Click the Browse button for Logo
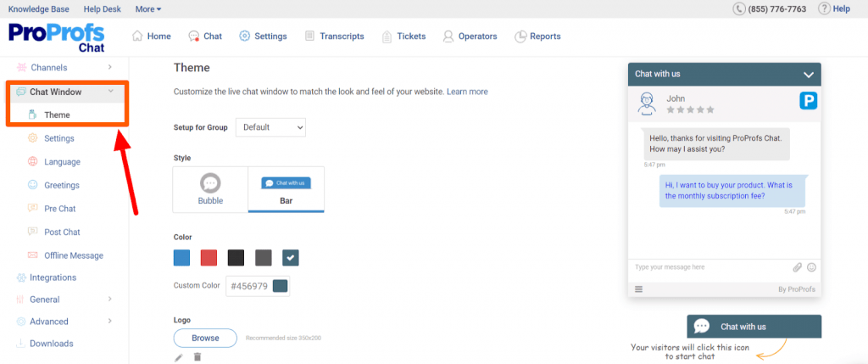The image size is (868, 364). (205, 338)
